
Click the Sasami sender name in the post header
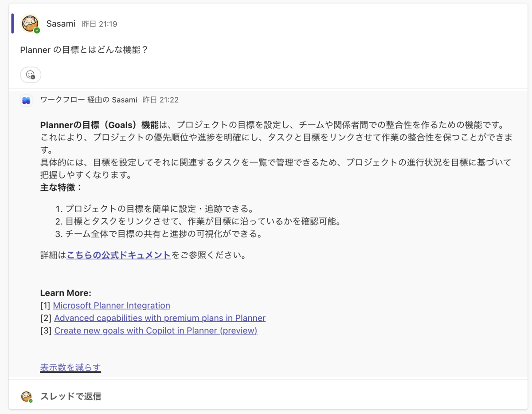[61, 24]
